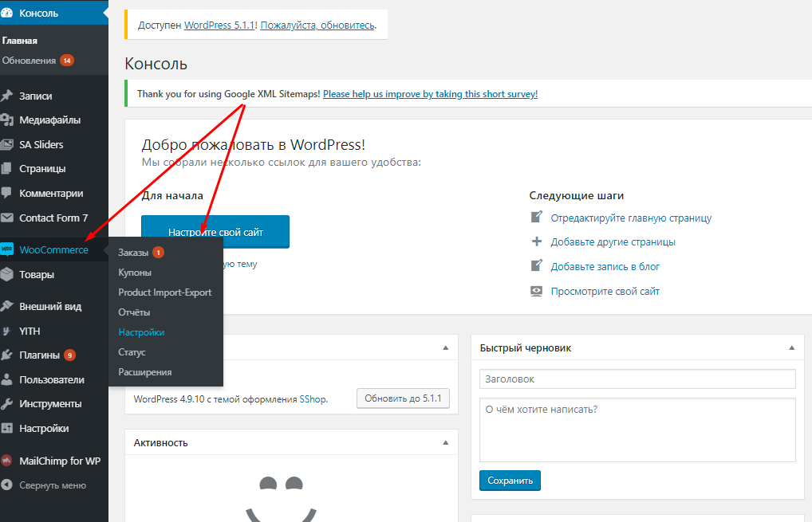Screen dimensions: 812x522
Task: Click the Инструменты wrench icon
Action: 6,403
